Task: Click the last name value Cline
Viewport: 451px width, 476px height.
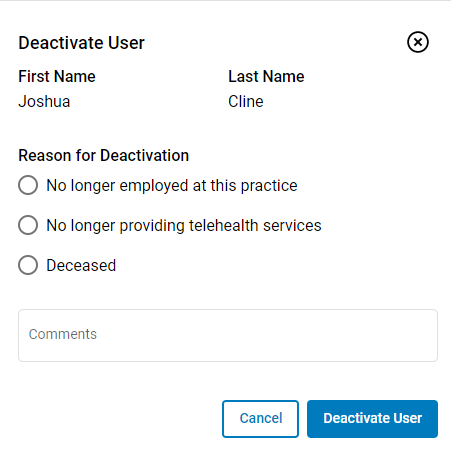Action: (x=246, y=101)
